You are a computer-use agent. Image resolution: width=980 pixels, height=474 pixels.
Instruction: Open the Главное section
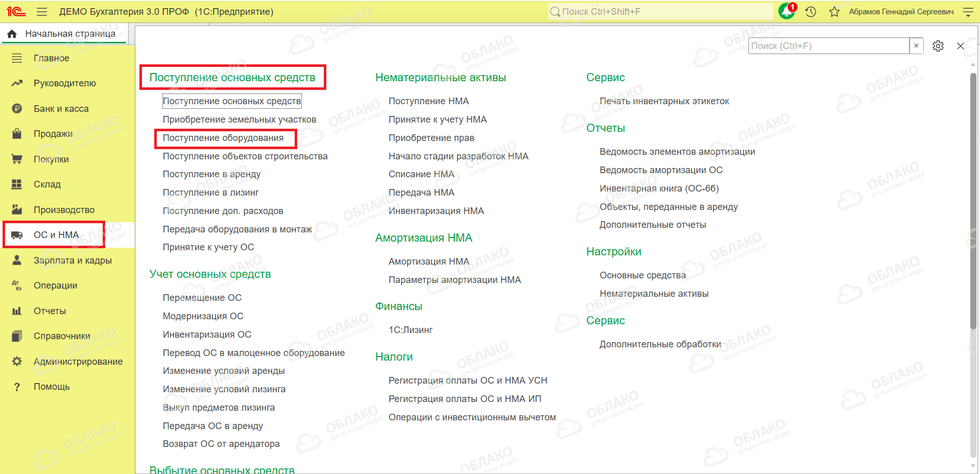coord(52,58)
